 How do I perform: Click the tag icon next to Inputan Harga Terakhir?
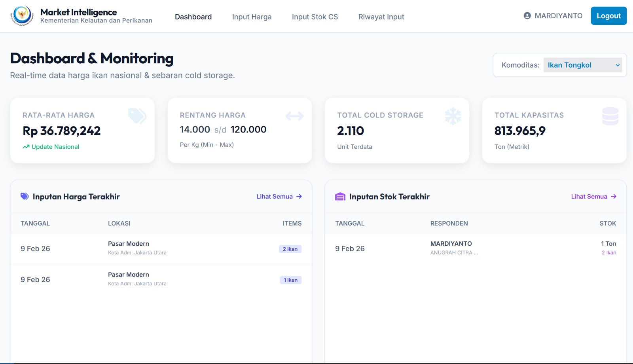point(25,196)
